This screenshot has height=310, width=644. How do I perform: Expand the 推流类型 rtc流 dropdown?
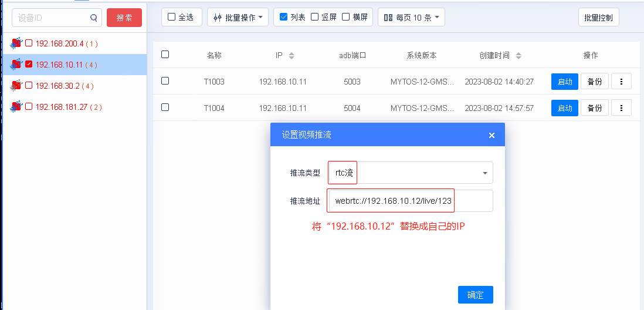[x=411, y=173]
